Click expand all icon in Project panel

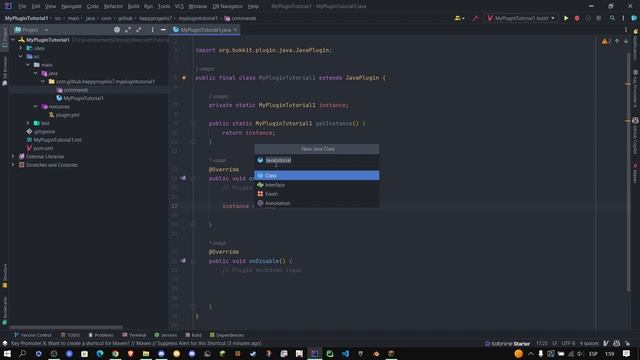(x=128, y=30)
